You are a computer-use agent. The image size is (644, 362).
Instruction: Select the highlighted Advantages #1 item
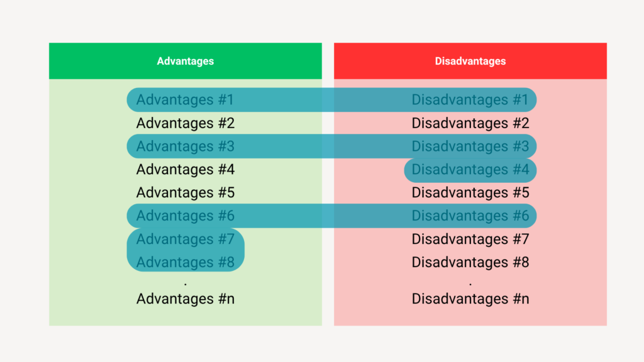coord(185,100)
